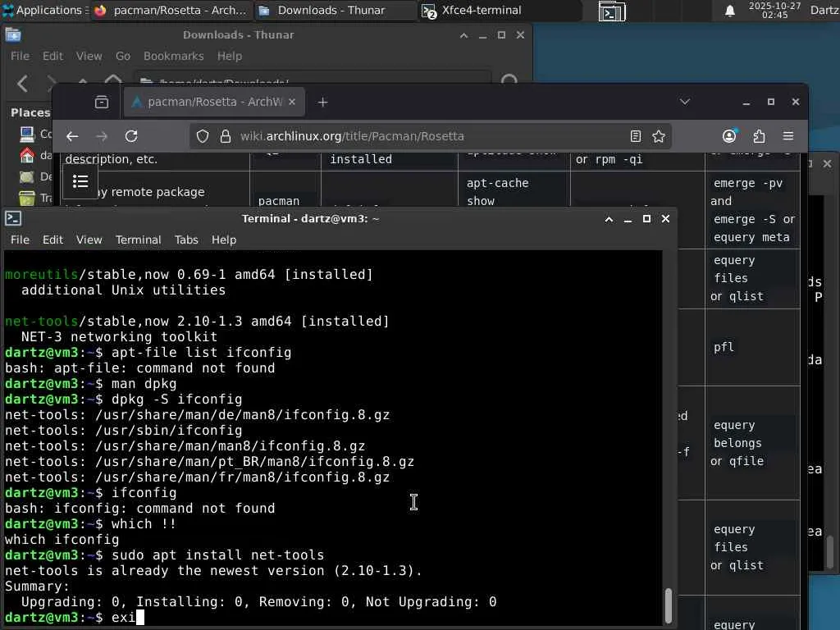
Task: Click Thunar roll-up (shade) arrow button
Action: [464, 35]
